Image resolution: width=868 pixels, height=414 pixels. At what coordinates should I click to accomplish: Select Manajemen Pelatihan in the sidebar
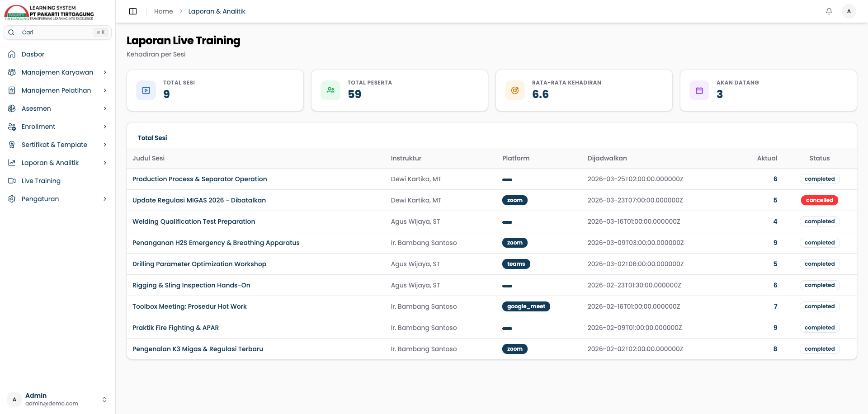click(x=57, y=90)
